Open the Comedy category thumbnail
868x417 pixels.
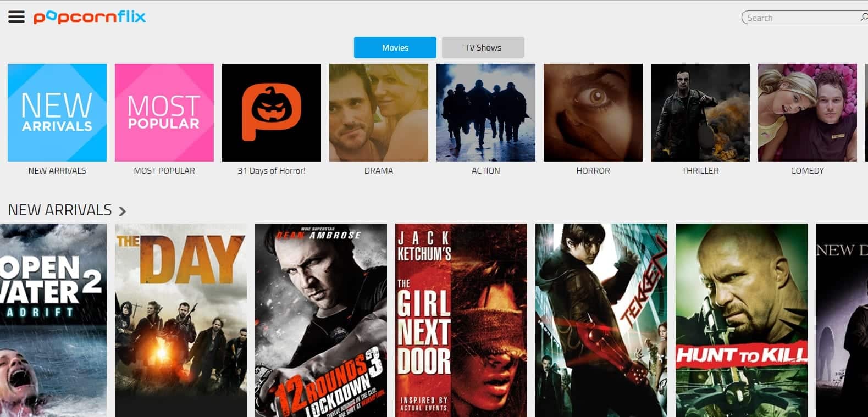point(808,113)
